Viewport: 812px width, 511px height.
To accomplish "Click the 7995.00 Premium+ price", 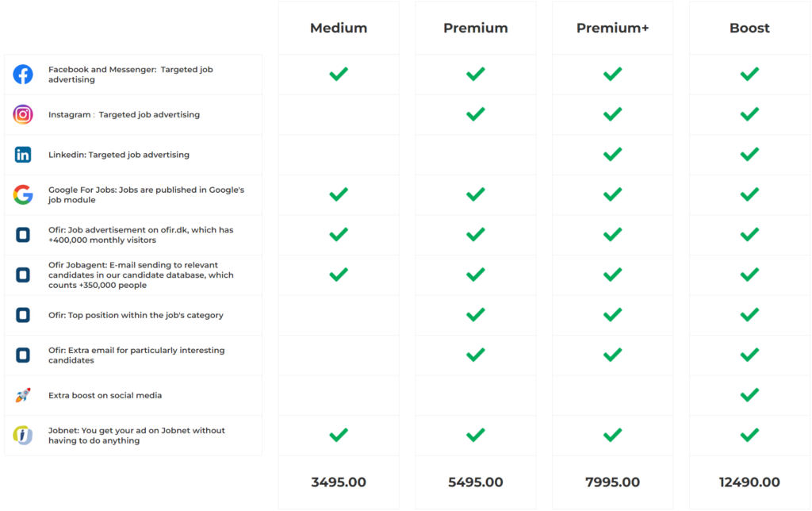I will (x=612, y=482).
